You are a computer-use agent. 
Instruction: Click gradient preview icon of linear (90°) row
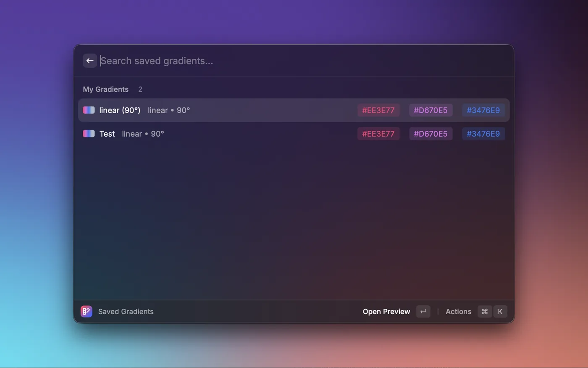click(x=89, y=110)
